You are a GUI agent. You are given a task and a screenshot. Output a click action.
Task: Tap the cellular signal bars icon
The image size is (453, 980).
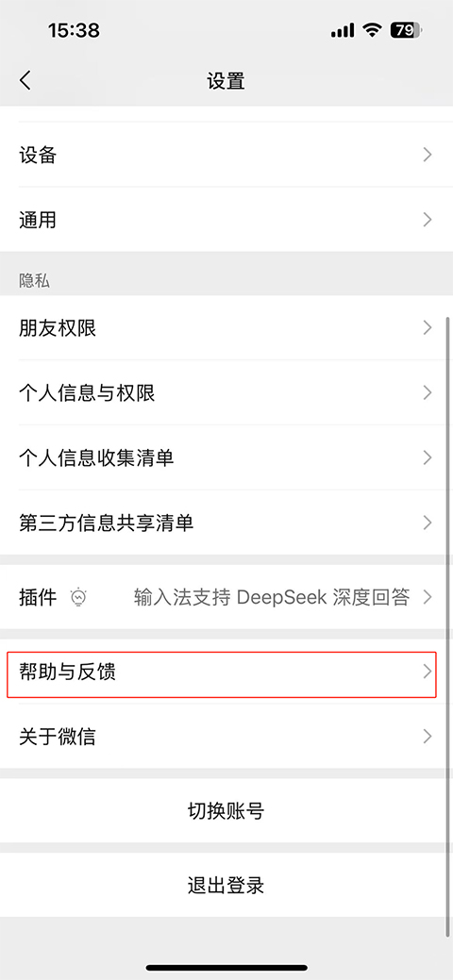point(343,30)
